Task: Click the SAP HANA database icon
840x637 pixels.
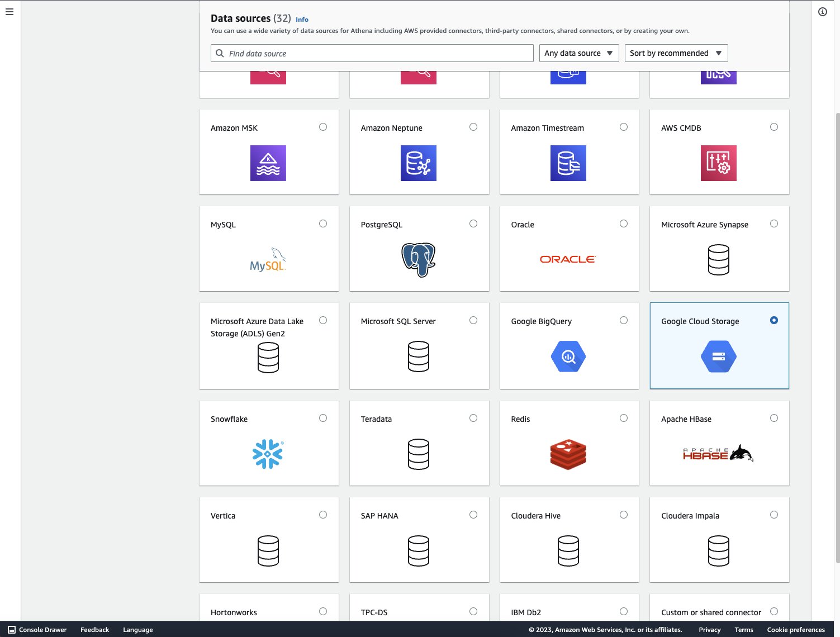Action: click(419, 551)
